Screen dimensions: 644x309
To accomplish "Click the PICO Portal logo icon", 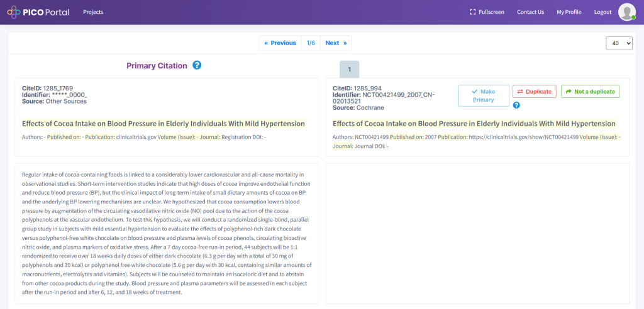I will [x=14, y=13].
